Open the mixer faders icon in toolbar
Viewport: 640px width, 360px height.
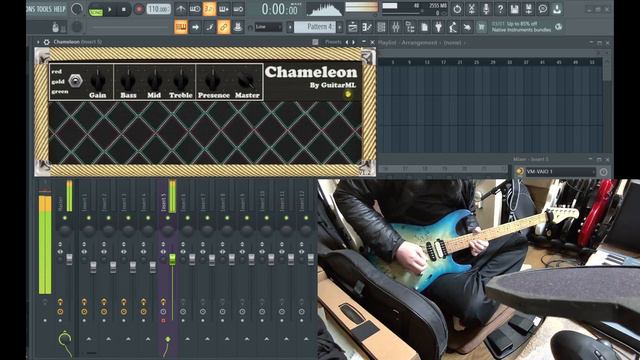click(396, 27)
